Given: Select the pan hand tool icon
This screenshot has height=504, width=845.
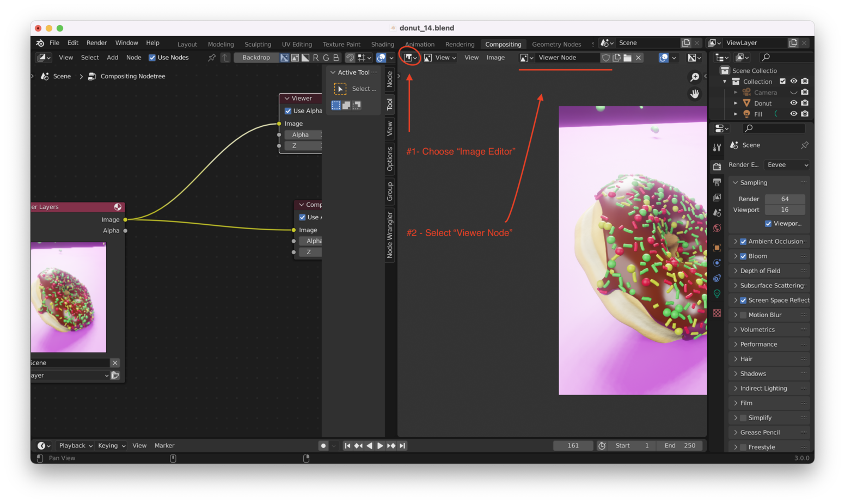Looking at the screenshot, I should 695,94.
